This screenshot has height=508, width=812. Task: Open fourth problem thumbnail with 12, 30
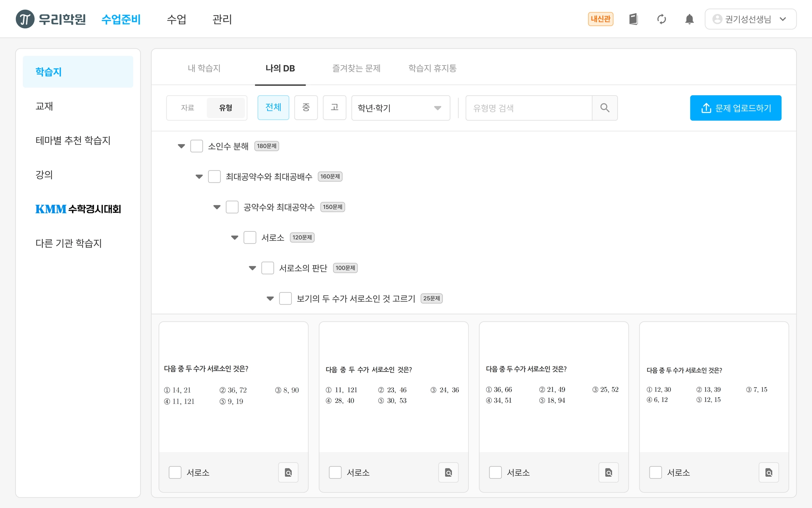pyautogui.click(x=714, y=387)
